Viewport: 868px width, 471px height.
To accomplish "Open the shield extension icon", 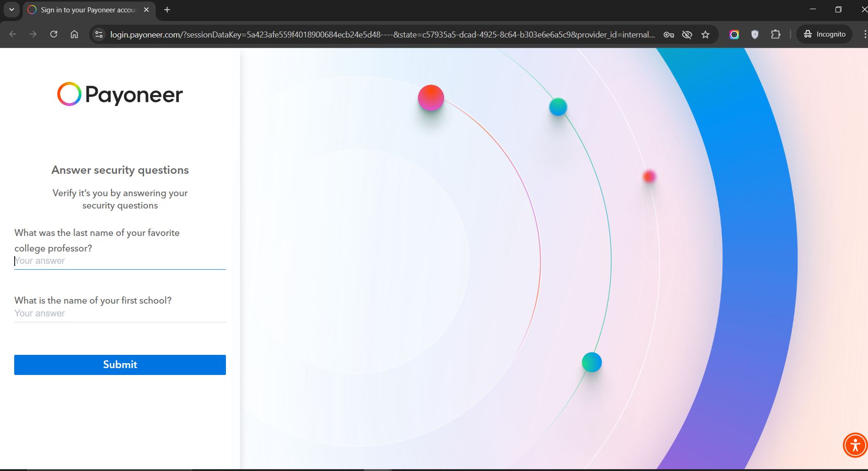I will 755,35.
